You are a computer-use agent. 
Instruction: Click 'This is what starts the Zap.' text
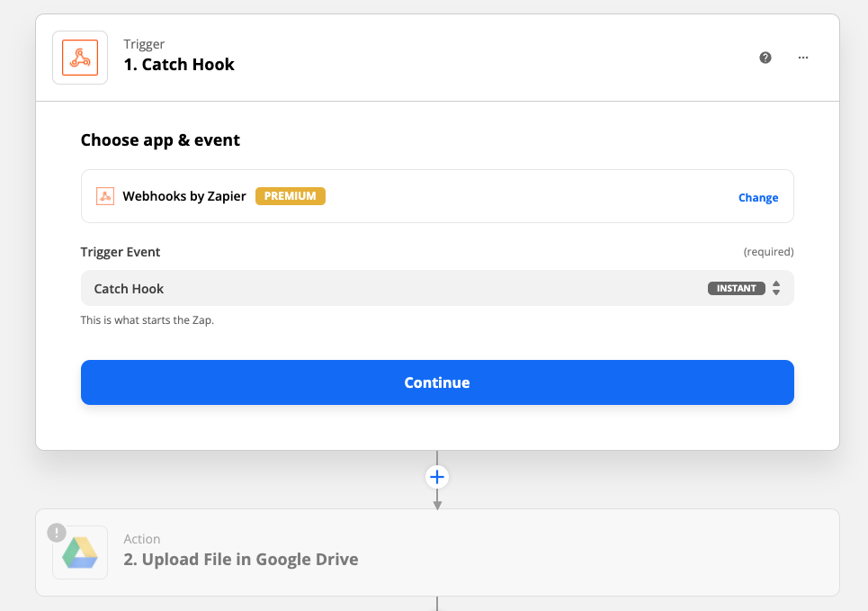pyautogui.click(x=148, y=320)
